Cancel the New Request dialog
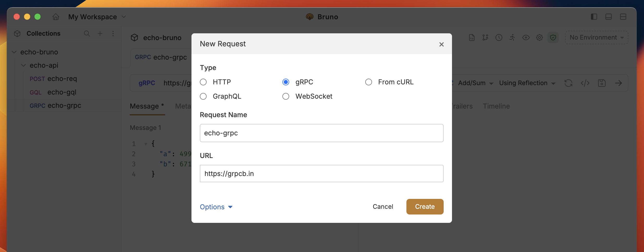The height and width of the screenshot is (252, 644). (x=383, y=206)
